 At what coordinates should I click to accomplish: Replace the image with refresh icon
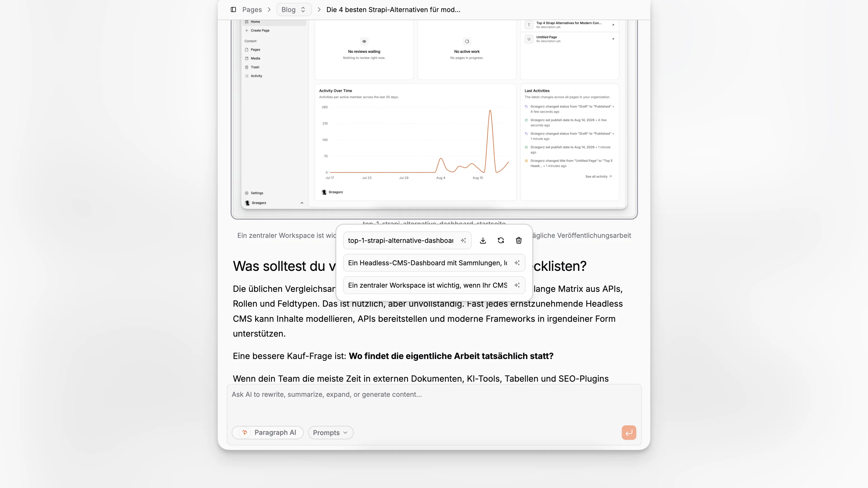coord(501,240)
